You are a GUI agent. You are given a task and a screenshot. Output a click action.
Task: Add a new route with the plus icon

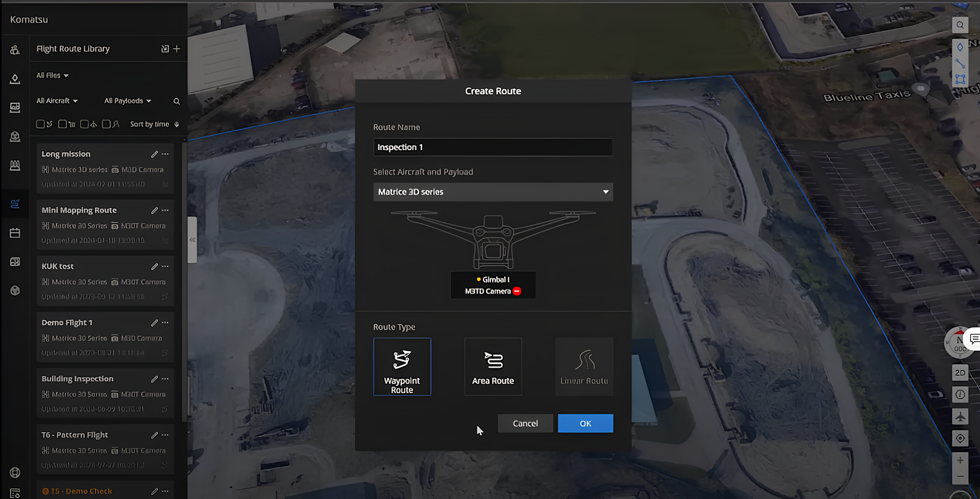(x=177, y=49)
